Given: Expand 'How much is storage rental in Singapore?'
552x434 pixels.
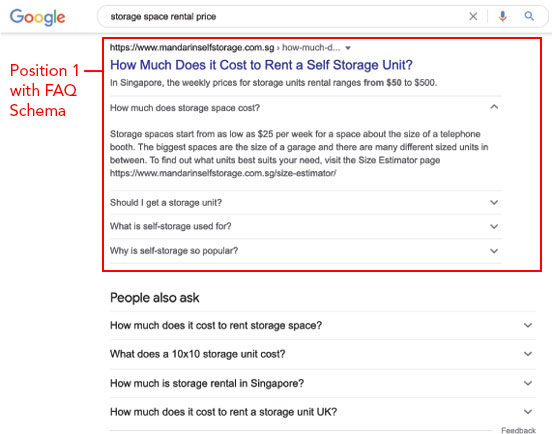Looking at the screenshot, I should pyautogui.click(x=322, y=383).
